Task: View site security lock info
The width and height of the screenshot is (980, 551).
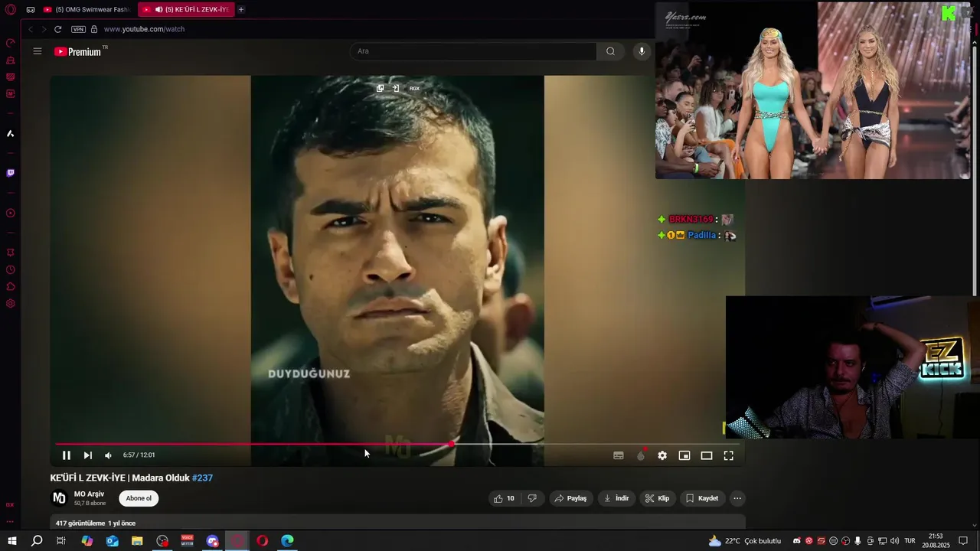Action: point(94,29)
